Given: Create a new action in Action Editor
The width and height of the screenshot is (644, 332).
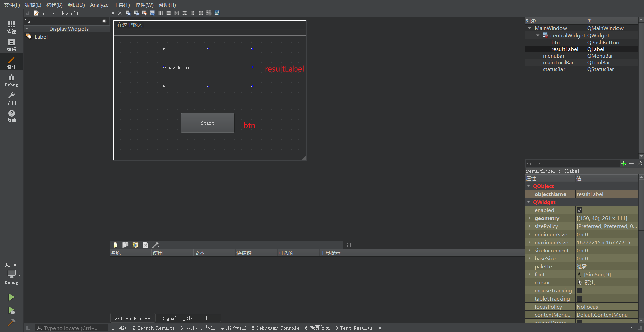Looking at the screenshot, I should [x=115, y=245].
